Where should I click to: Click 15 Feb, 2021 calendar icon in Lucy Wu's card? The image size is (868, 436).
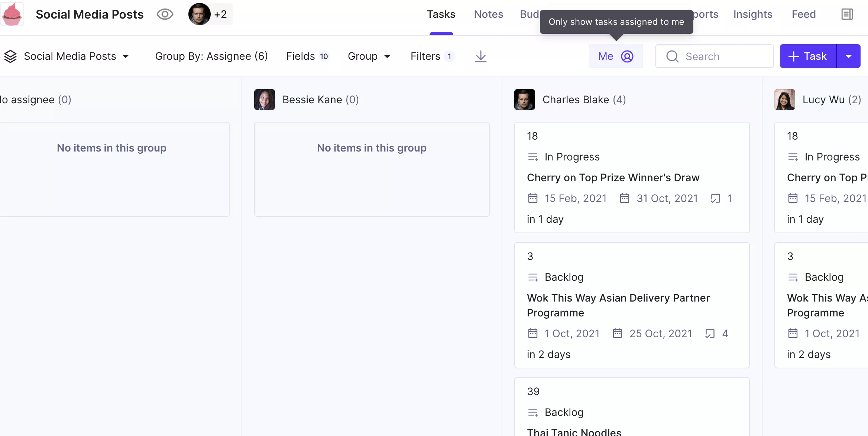coord(793,198)
